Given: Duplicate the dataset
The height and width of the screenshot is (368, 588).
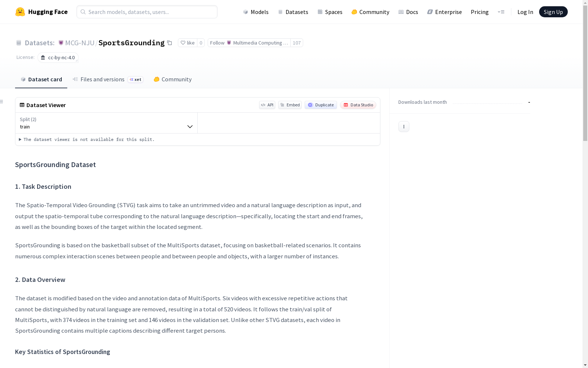Looking at the screenshot, I should tap(321, 105).
